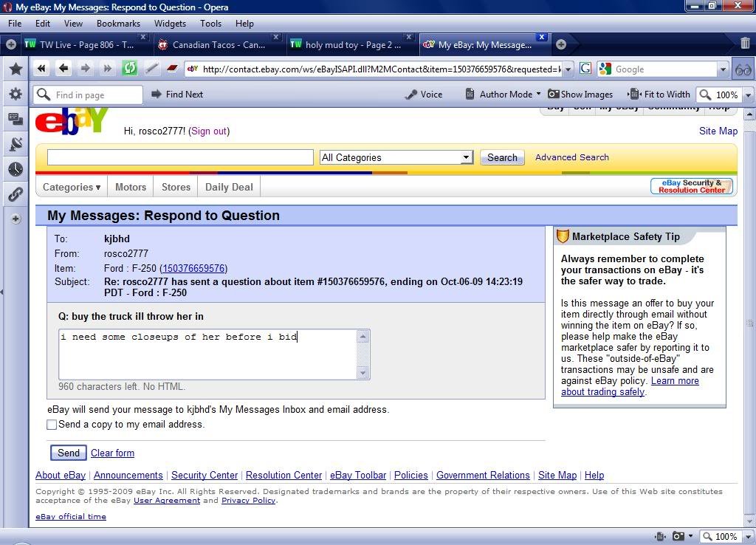This screenshot has height=545, width=756.
Task: Open the History panel clock icon
Action: [x=16, y=169]
